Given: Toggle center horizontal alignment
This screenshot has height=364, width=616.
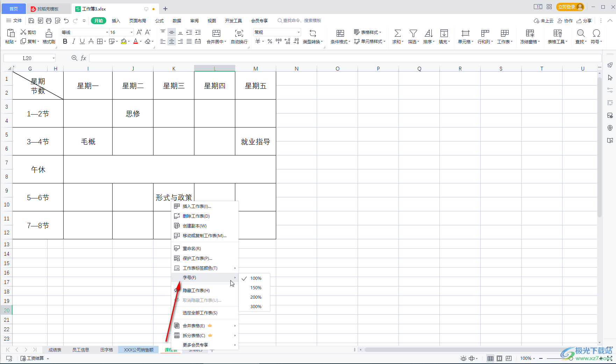Looking at the screenshot, I should tap(172, 41).
